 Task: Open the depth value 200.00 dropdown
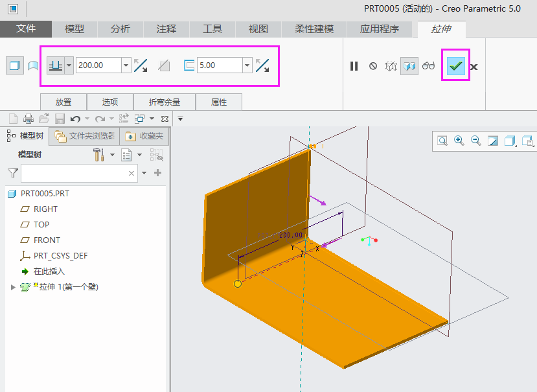click(x=126, y=65)
